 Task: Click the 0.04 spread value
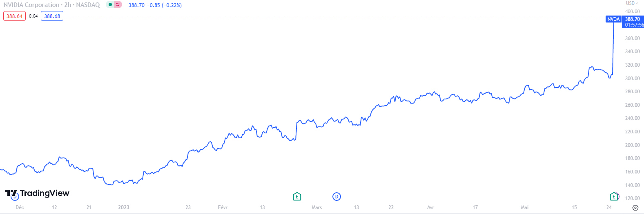33,16
